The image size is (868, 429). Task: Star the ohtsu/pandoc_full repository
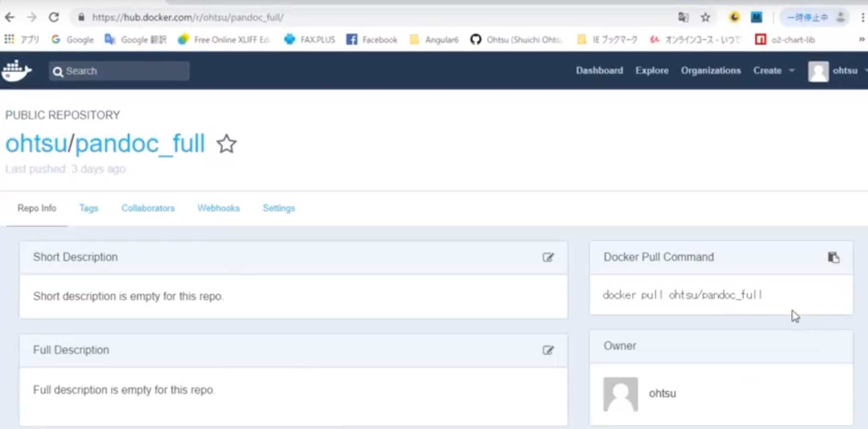(226, 144)
